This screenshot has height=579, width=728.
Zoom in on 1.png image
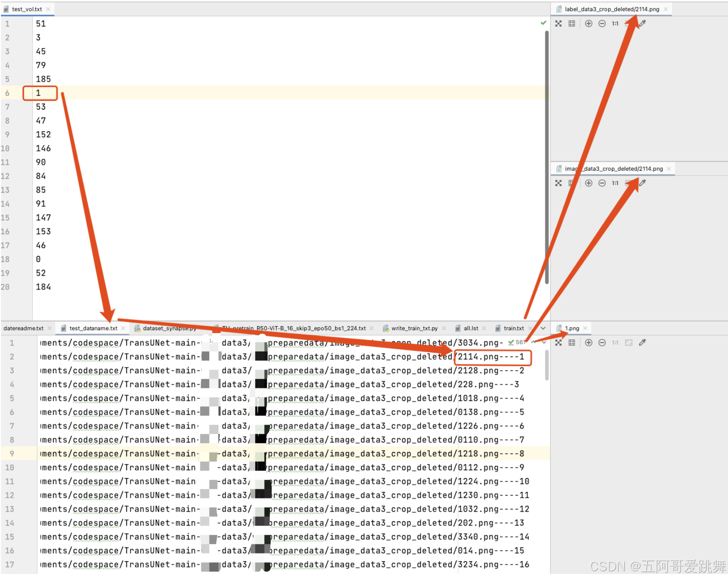coord(588,342)
